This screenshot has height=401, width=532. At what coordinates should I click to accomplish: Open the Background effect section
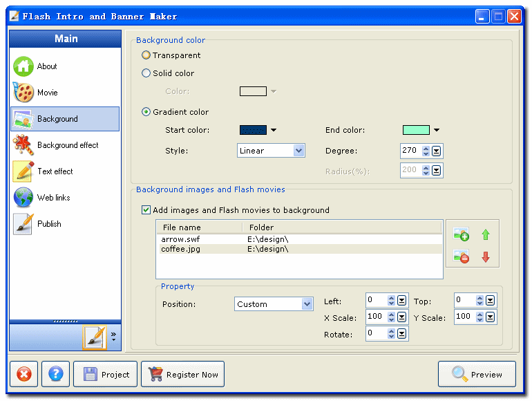pos(66,145)
